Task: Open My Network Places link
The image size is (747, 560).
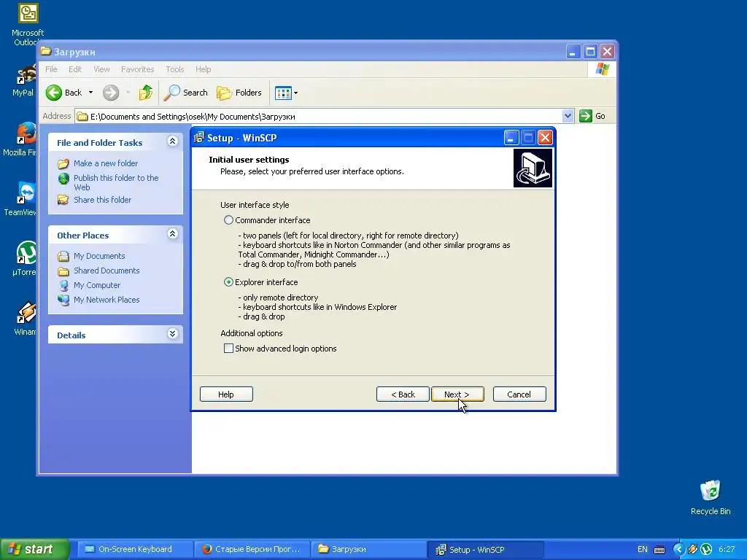Action: pos(107,300)
